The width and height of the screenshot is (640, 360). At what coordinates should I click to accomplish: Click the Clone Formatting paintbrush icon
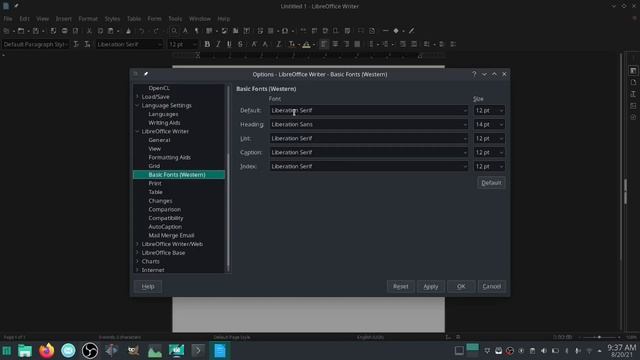click(129, 31)
